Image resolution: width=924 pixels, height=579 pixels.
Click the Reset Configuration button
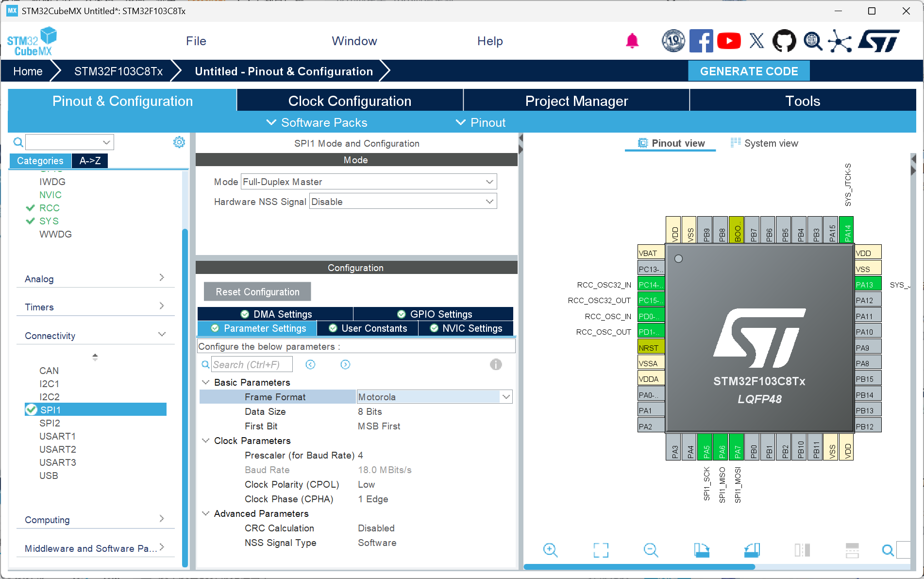click(257, 292)
